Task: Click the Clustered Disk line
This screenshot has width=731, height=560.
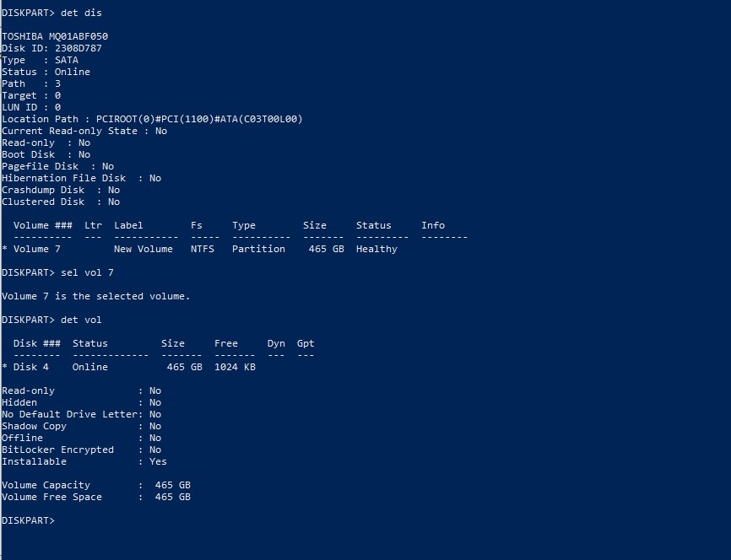Action: point(61,202)
